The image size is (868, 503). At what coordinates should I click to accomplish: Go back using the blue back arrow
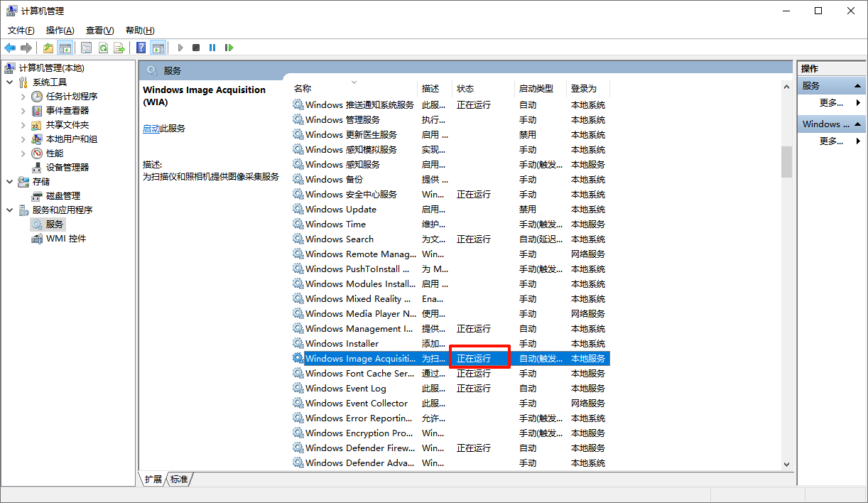point(10,48)
